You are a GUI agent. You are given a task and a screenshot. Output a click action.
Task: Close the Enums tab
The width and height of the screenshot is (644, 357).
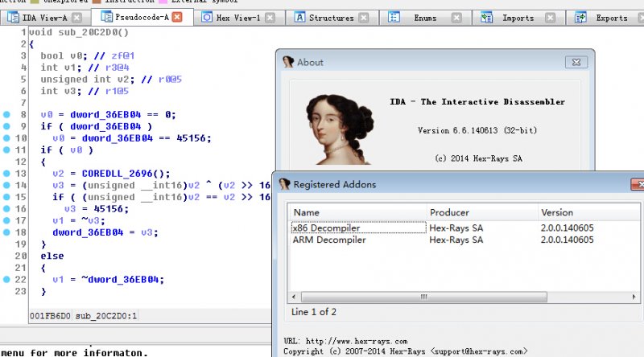456,18
